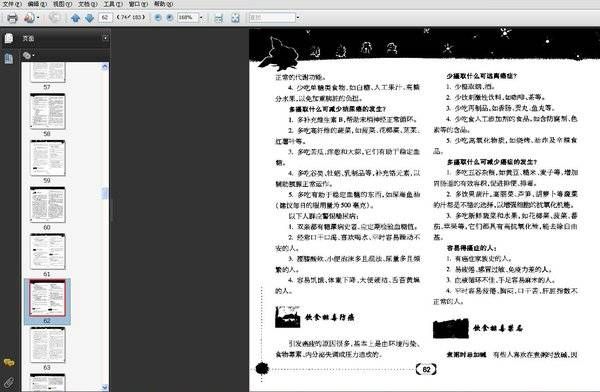This screenshot has width=600, height=392.
Task: Go to previous page with up arrow
Action: point(75,18)
